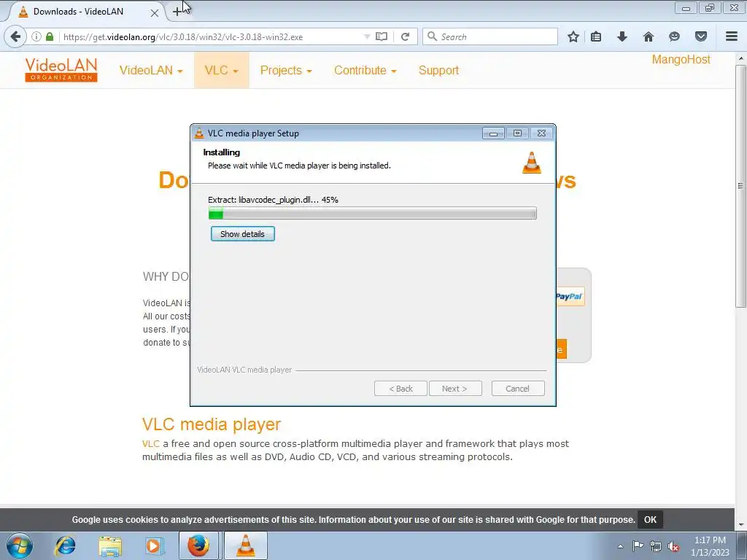Click the scrollbar up arrow
747x560 pixels.
point(740,58)
